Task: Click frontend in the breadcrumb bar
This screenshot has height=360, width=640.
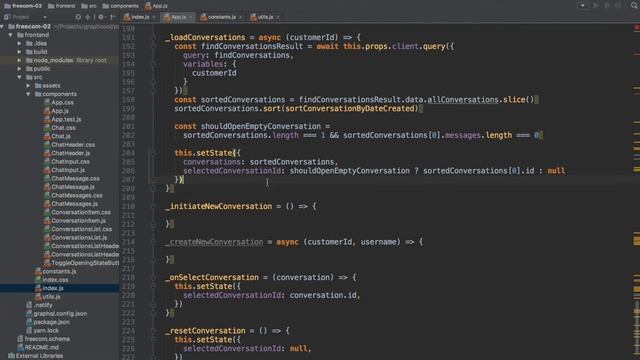Action: pyautogui.click(x=61, y=6)
